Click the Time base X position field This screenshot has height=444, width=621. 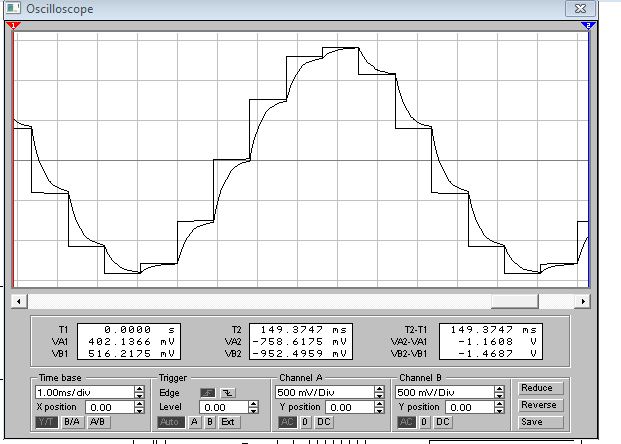(110, 408)
